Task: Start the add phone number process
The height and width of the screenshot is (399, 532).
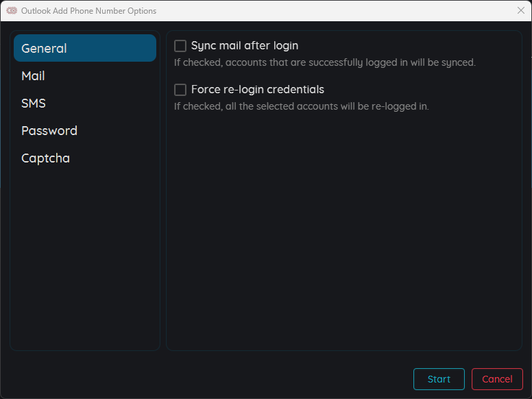Action: 439,378
